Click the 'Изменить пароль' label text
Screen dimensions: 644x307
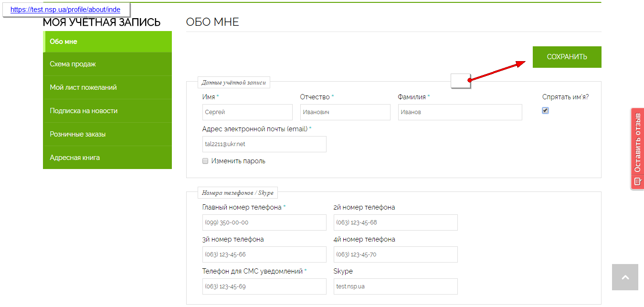click(x=238, y=161)
